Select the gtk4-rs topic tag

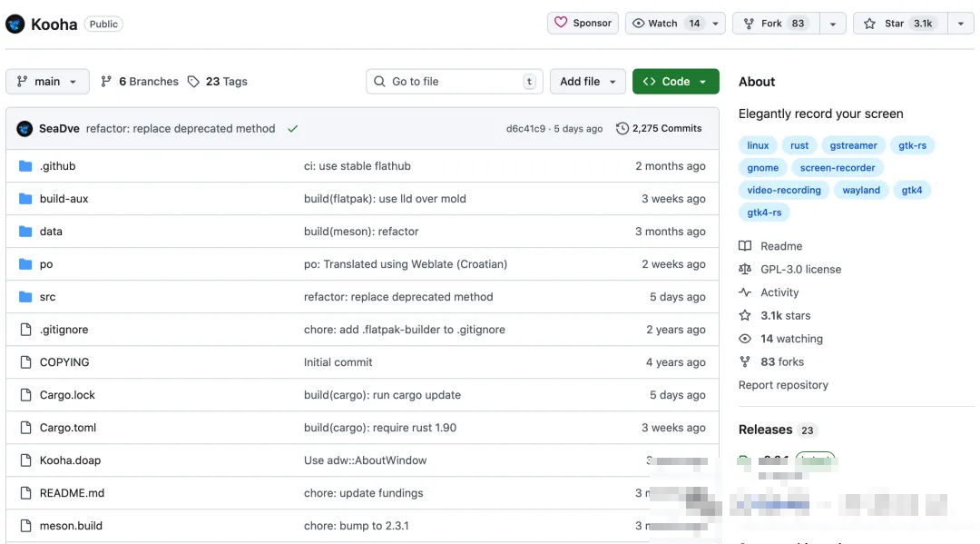pyautogui.click(x=764, y=213)
